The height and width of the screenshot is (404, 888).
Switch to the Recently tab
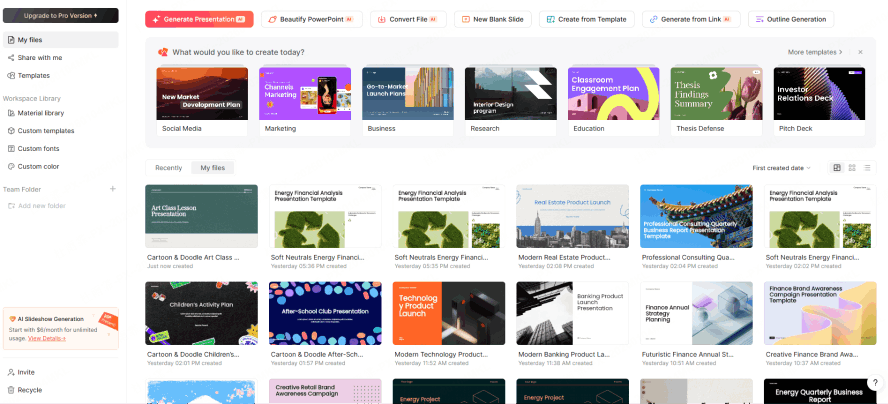(168, 168)
